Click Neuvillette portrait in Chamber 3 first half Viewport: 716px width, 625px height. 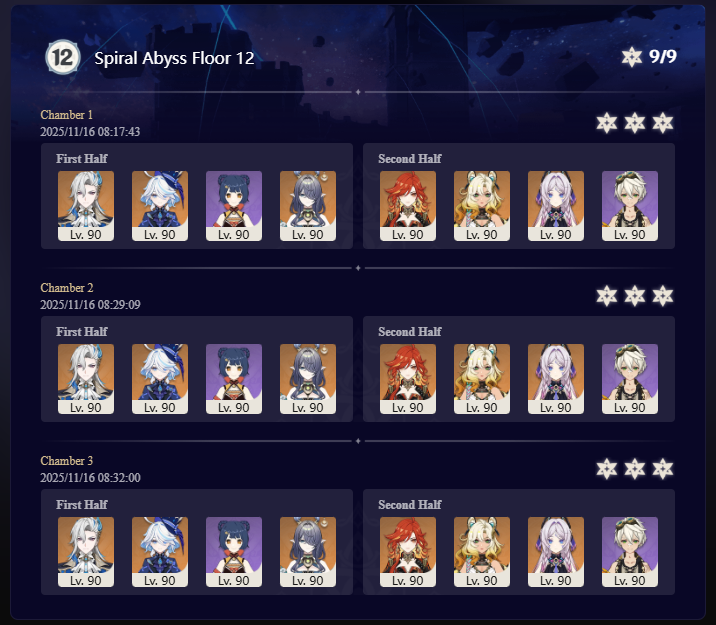86,552
